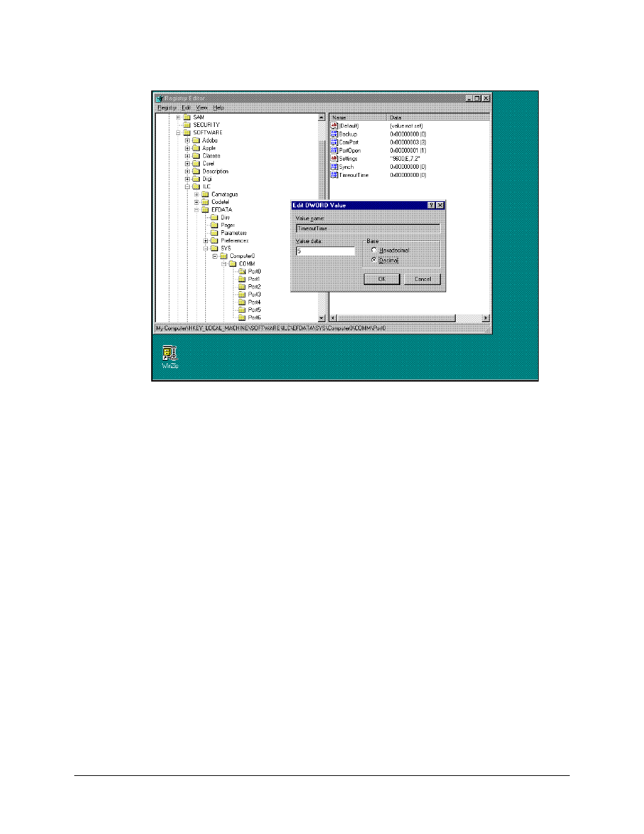Select the Port5 folder icon
This screenshot has width=644, height=834.
click(242, 310)
